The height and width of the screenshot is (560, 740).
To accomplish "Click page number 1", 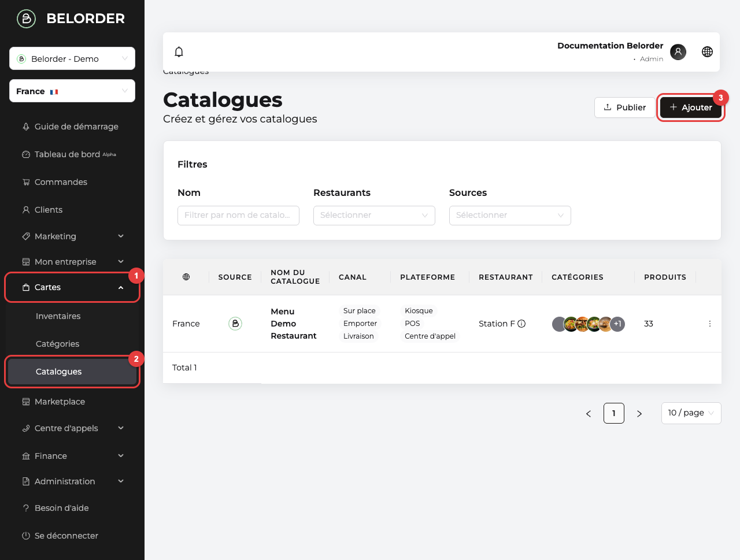I will click(614, 413).
